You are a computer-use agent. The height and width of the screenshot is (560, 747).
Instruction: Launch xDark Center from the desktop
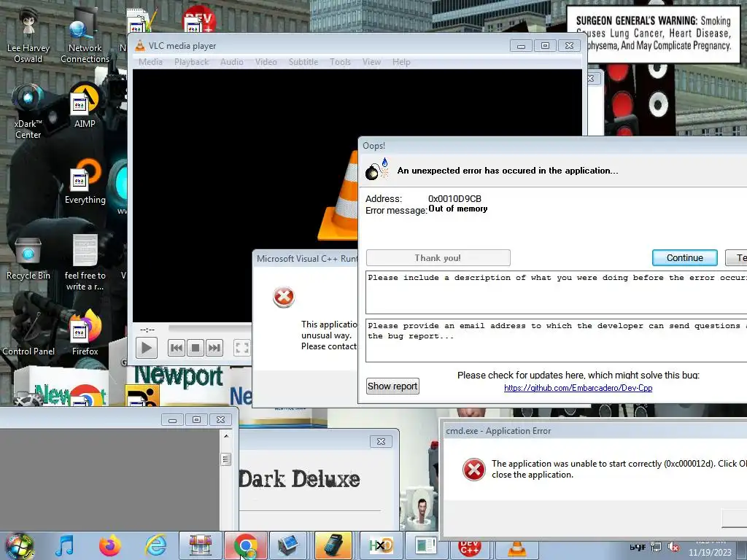pyautogui.click(x=28, y=112)
